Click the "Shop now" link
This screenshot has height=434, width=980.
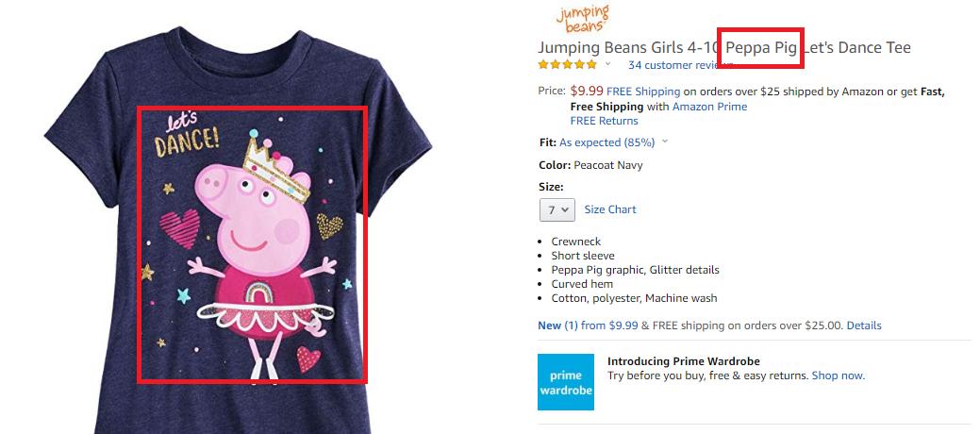coord(838,376)
